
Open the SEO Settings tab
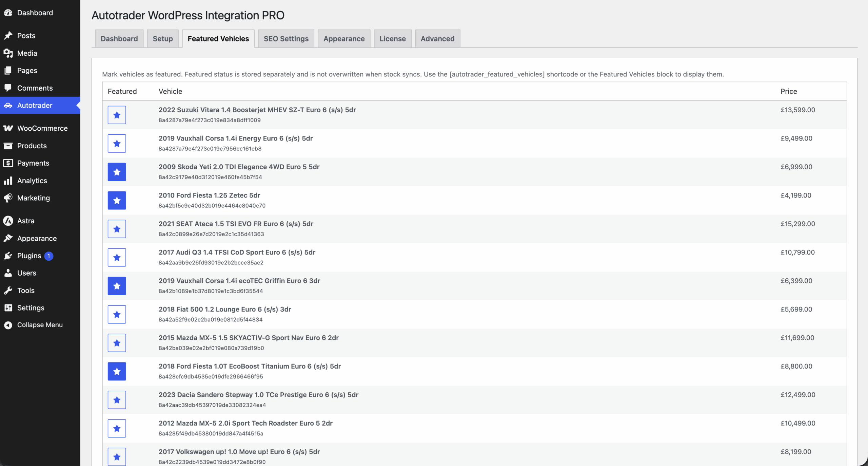[x=286, y=39]
